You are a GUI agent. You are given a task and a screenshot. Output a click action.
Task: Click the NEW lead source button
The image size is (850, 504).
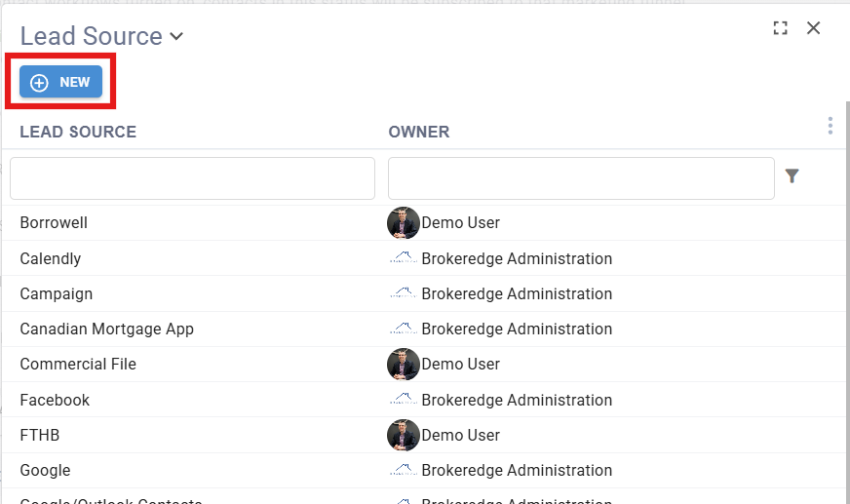pos(60,83)
